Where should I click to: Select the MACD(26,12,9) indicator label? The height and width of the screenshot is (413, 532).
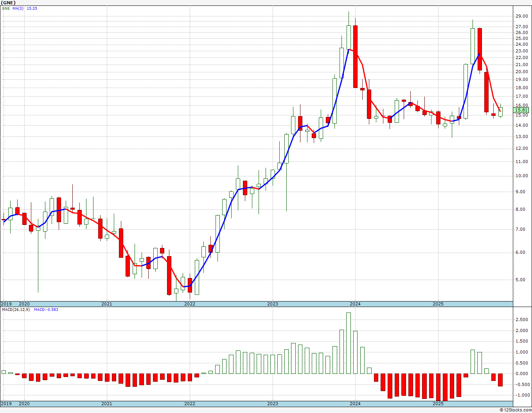coord(16,309)
